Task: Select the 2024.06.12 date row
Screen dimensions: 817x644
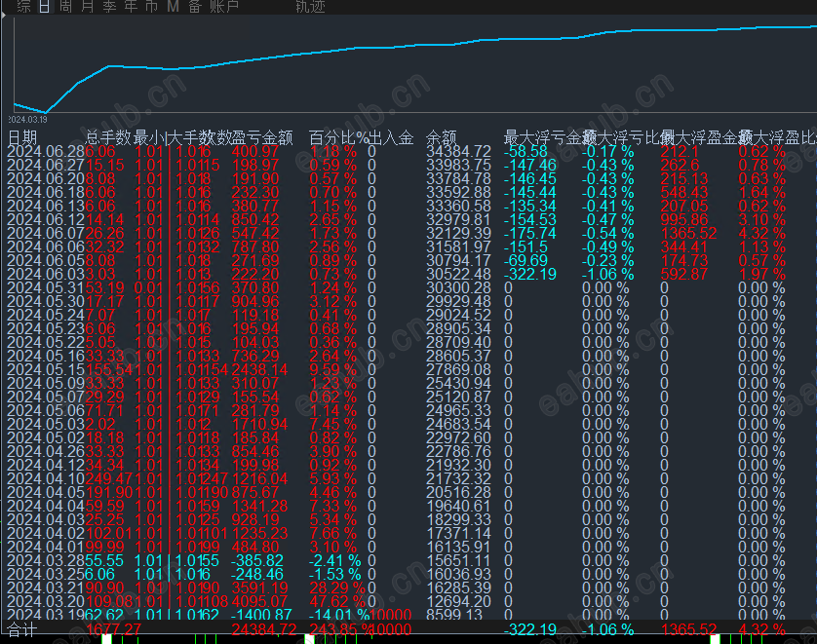Action: tap(46, 219)
